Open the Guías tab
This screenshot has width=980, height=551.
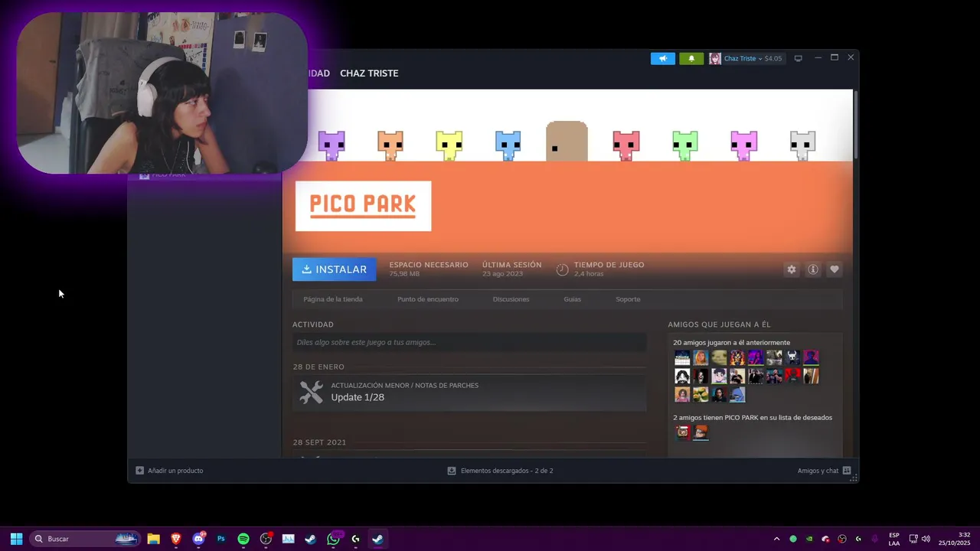573,299
